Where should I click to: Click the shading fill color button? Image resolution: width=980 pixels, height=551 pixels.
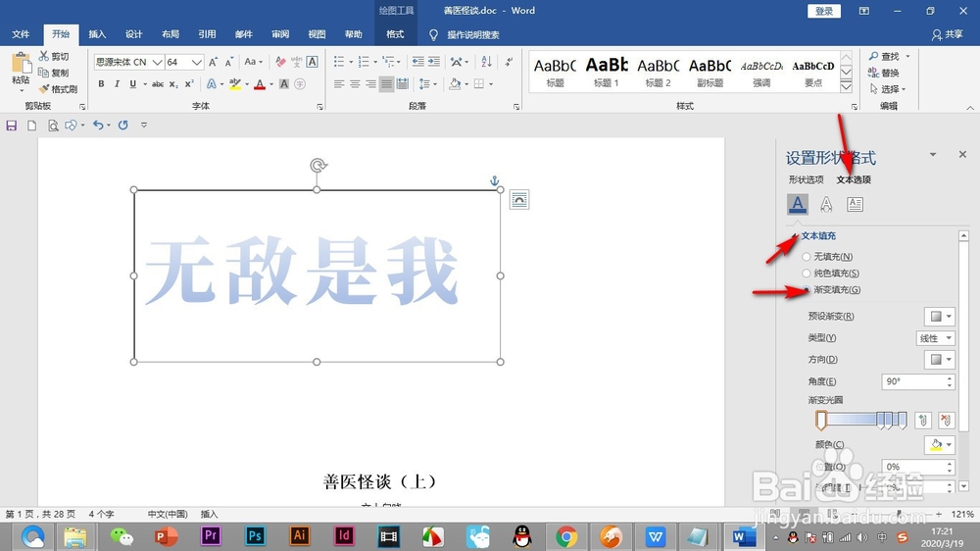tap(455, 83)
